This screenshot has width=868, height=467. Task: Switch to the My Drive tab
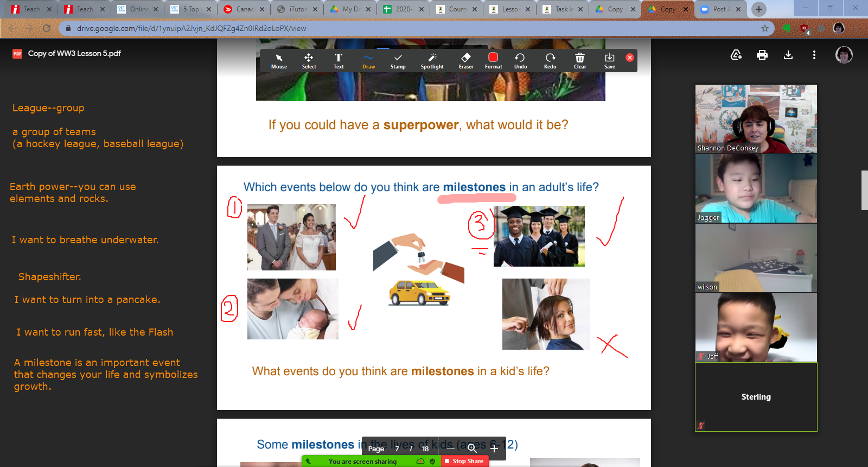(x=350, y=9)
